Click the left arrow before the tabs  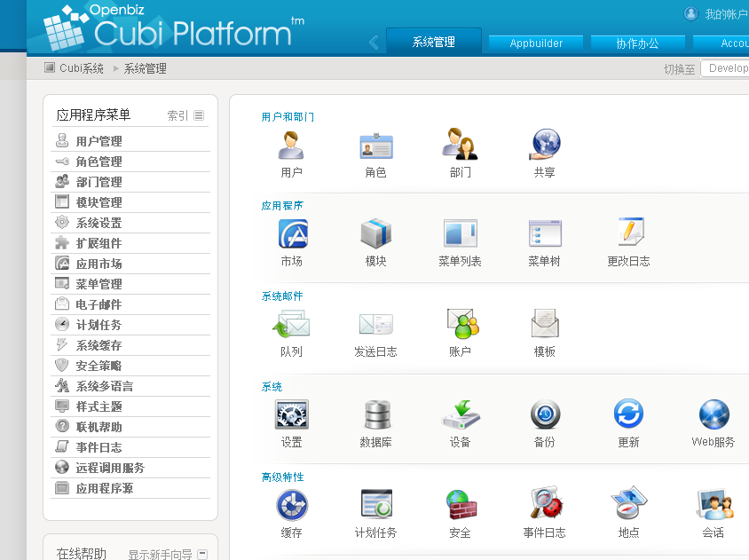[374, 43]
